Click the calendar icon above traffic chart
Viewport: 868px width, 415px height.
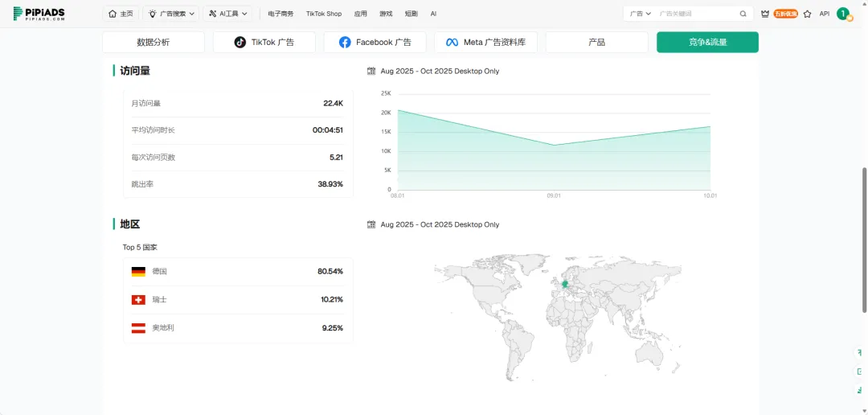point(371,72)
